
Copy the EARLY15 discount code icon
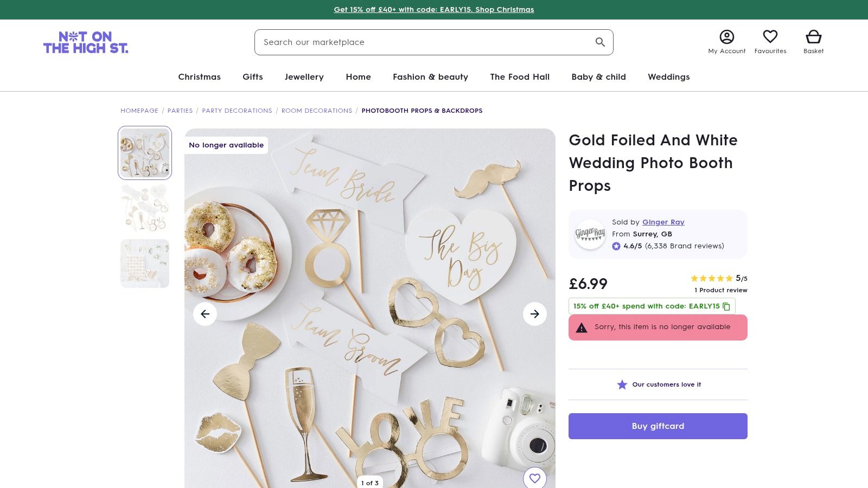point(726,306)
